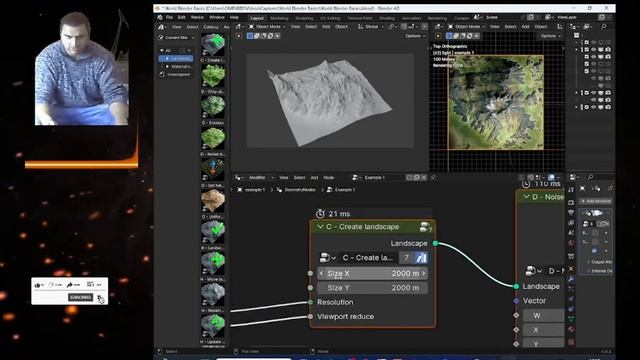
Task: Click the Viewport reduce input socket
Action: 310,316
